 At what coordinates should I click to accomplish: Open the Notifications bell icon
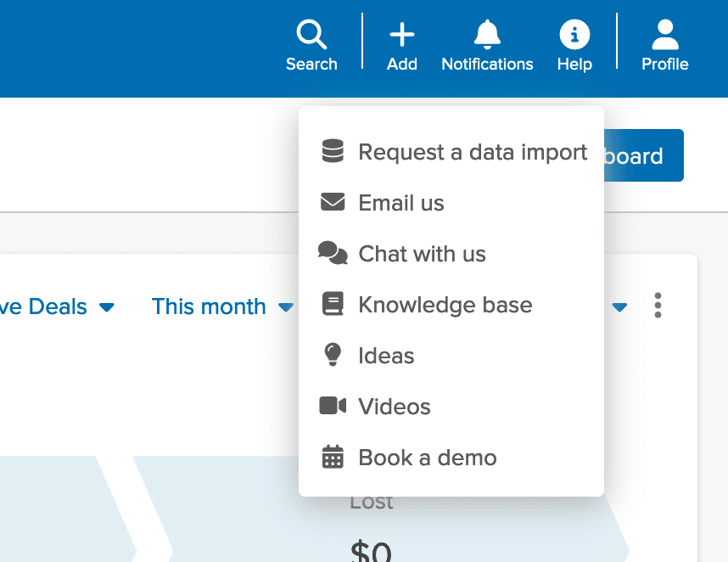tap(487, 36)
